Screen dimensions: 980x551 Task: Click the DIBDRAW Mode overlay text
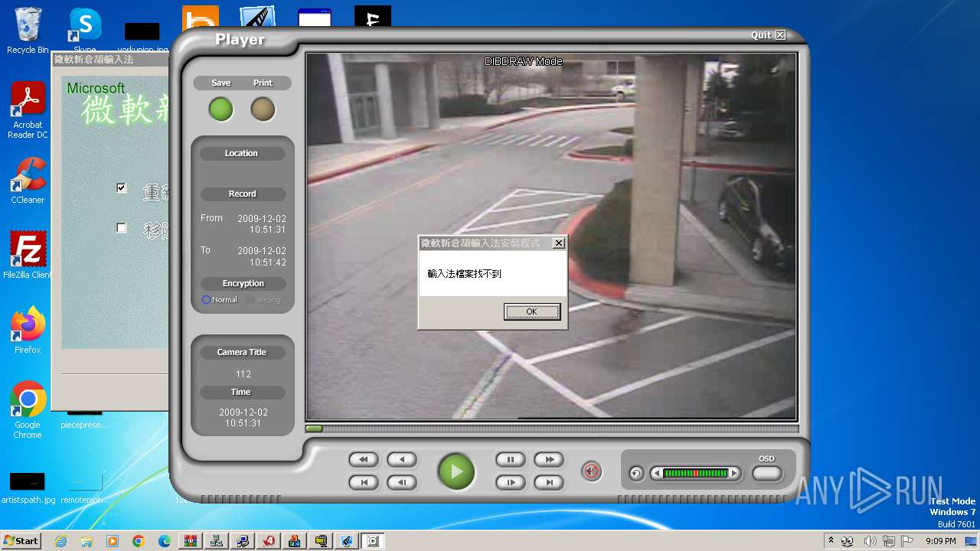coord(524,61)
